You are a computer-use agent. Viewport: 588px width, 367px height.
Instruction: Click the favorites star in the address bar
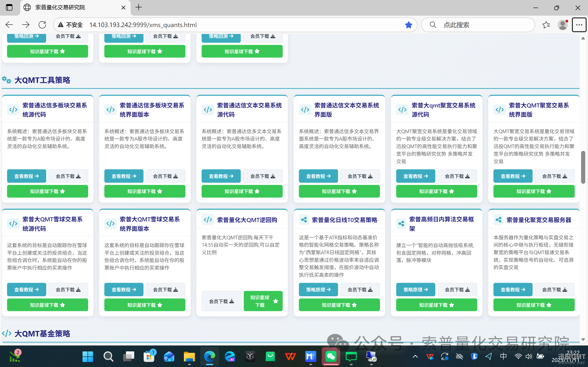pos(409,25)
